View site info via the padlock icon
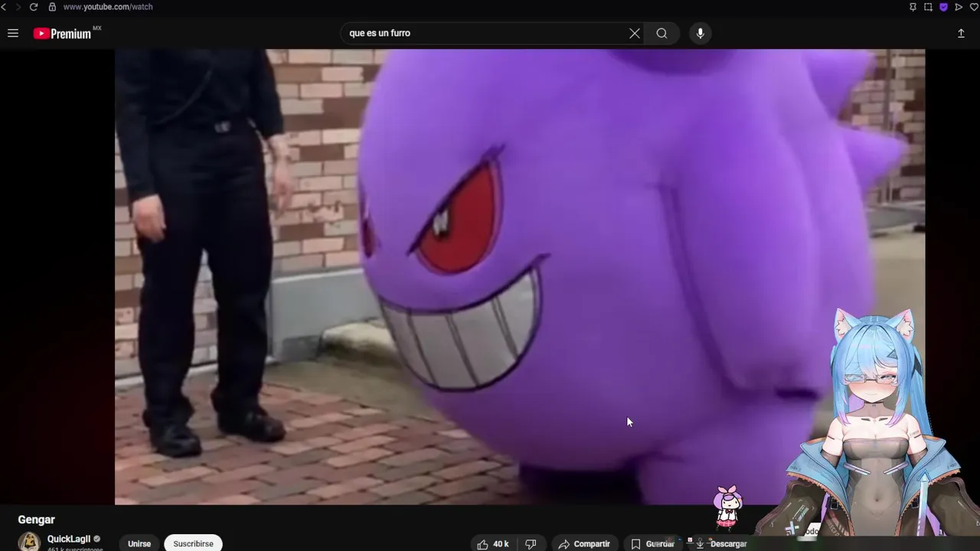980x551 pixels. coord(52,7)
